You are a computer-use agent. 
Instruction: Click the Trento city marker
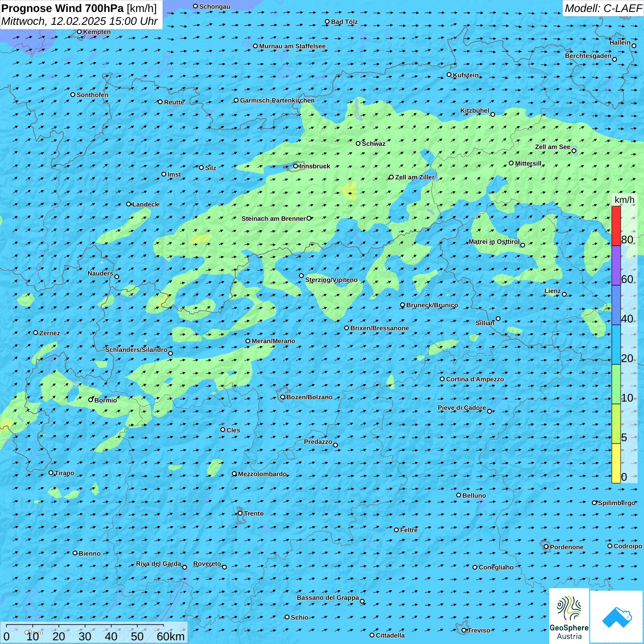pyautogui.click(x=240, y=513)
